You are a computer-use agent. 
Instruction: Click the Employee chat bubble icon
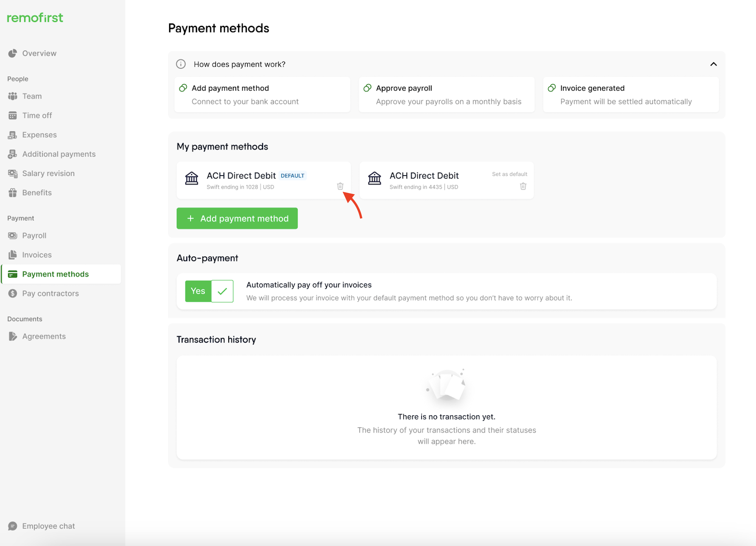pyautogui.click(x=13, y=526)
